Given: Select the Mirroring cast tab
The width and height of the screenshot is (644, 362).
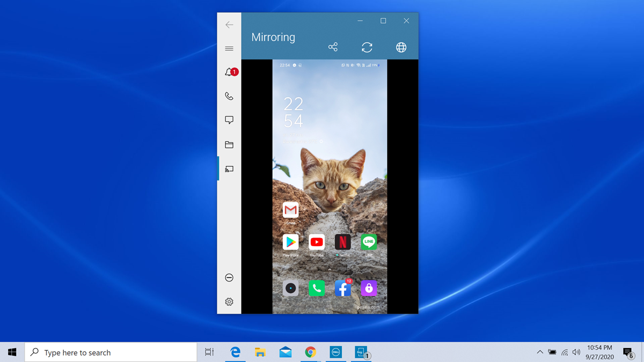Looking at the screenshot, I should coord(229,169).
